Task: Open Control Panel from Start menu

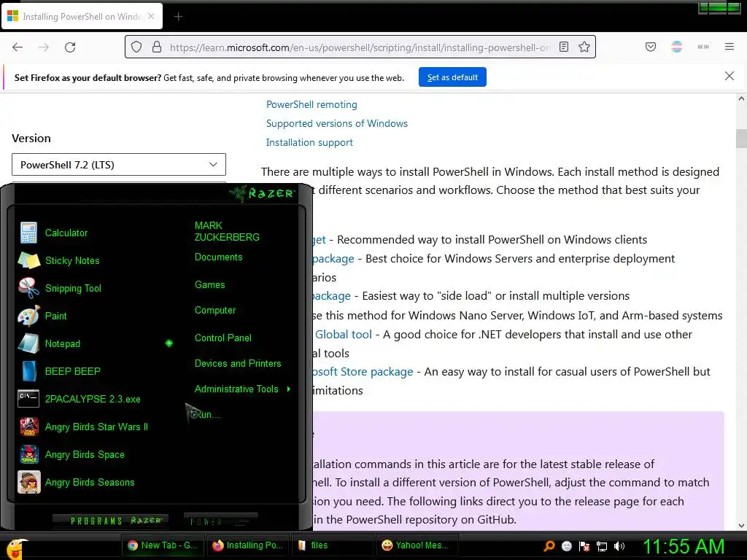Action: (x=223, y=338)
